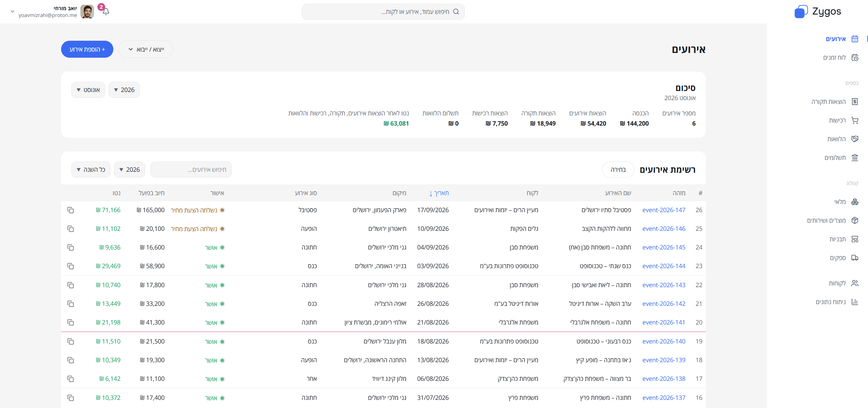Click the שם האירוע column header
The height and width of the screenshot is (408, 868).
618,193
